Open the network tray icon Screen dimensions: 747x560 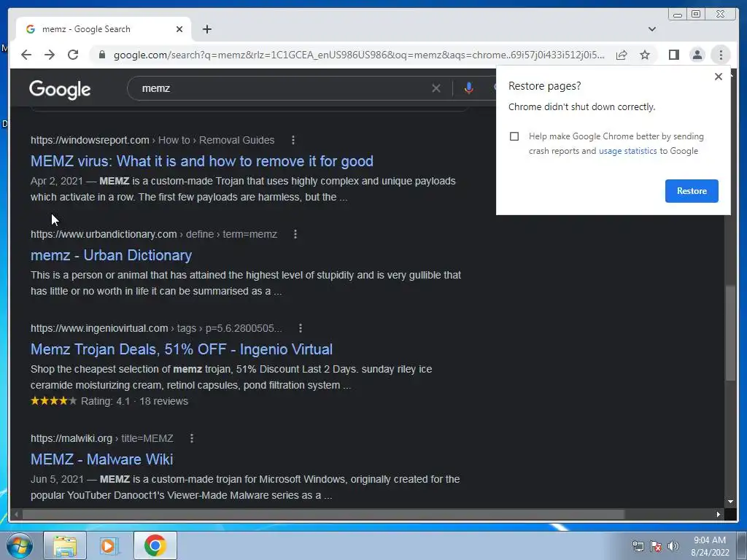pyautogui.click(x=638, y=546)
